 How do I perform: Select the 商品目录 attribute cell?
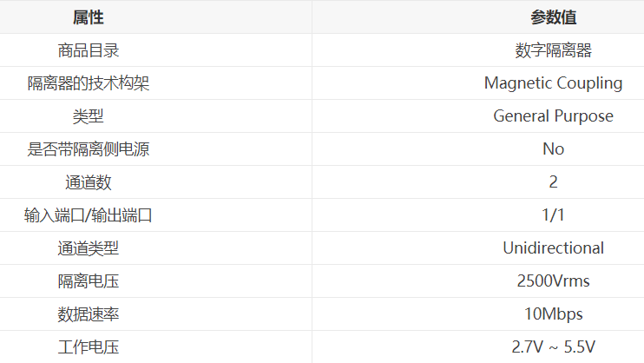89,50
